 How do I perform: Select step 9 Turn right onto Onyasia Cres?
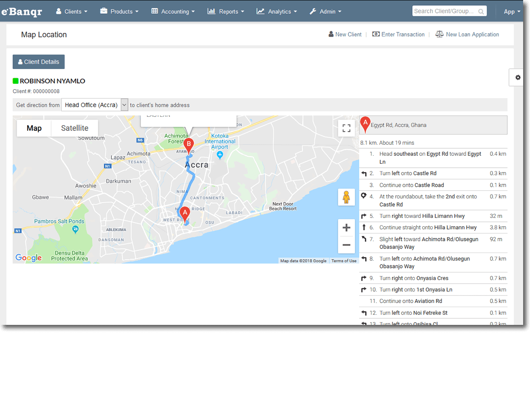pyautogui.click(x=433, y=278)
